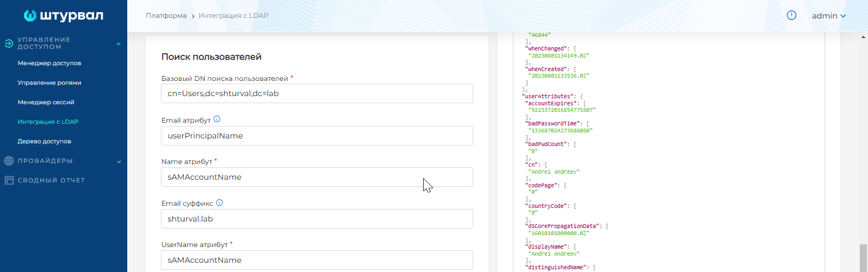This screenshot has height=272, width=868.
Task: Click the Базовый DN поиска пользователей field
Action: click(x=317, y=93)
